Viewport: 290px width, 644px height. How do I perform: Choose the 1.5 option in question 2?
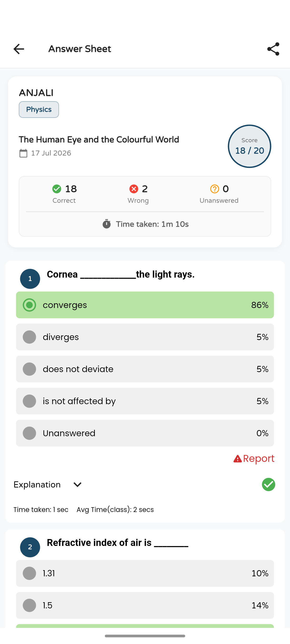pyautogui.click(x=145, y=605)
